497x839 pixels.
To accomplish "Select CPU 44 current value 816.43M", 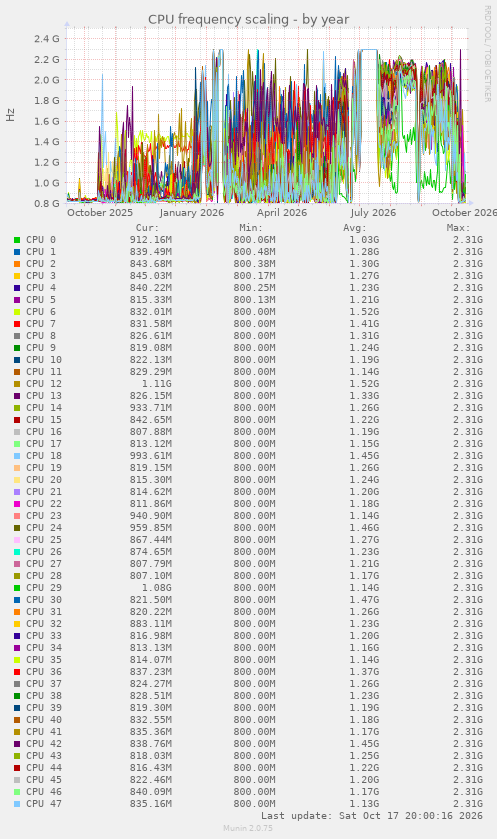I will 151,767.
